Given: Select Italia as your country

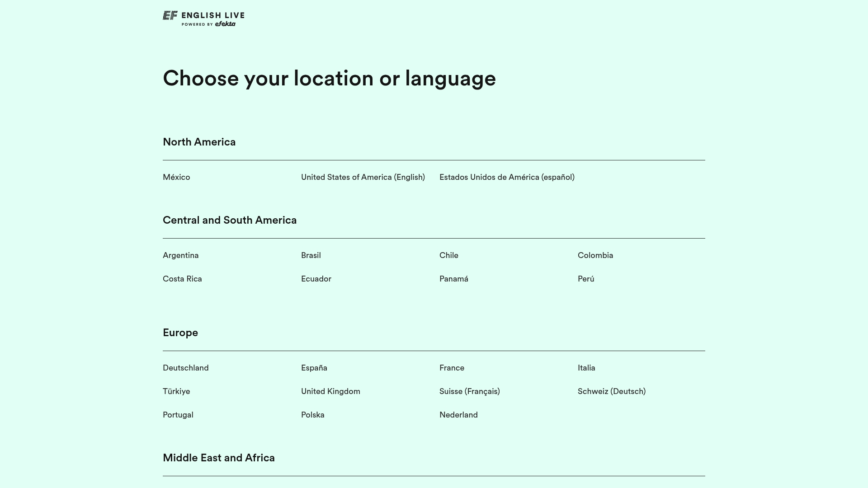Looking at the screenshot, I should tap(586, 368).
